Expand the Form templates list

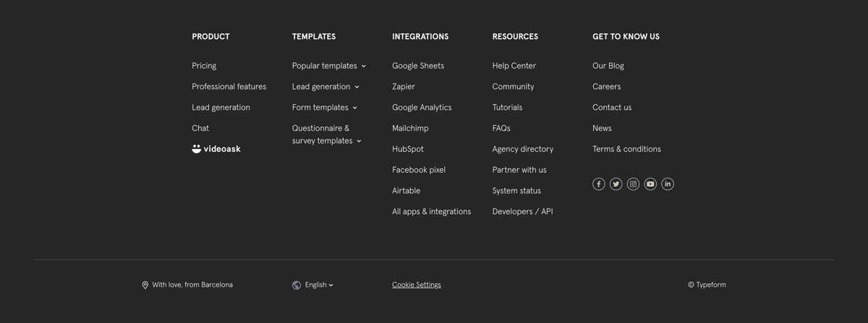(325, 108)
